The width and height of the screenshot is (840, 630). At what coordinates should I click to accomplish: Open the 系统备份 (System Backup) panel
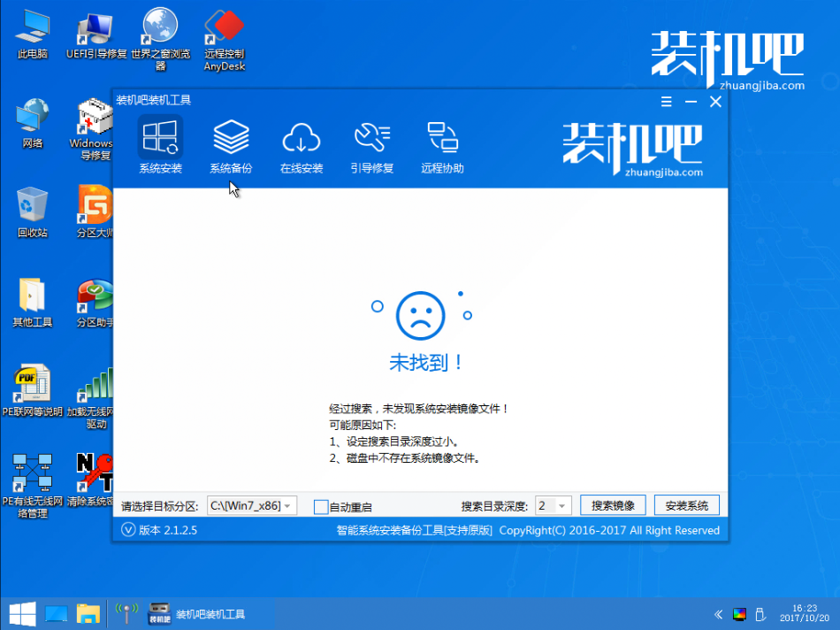point(232,146)
